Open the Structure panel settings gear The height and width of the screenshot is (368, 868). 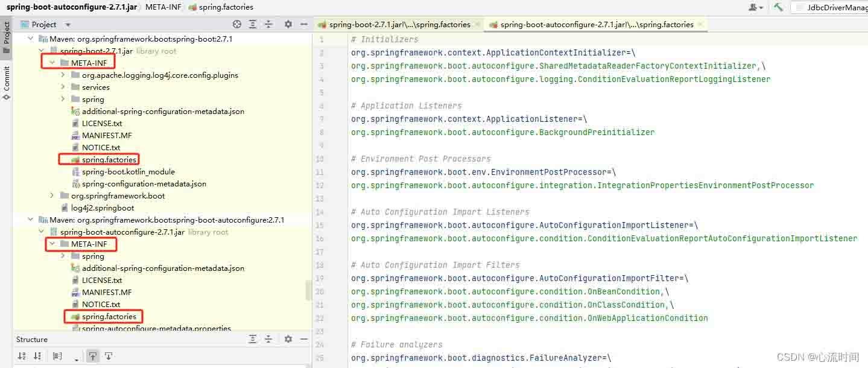pyautogui.click(x=288, y=338)
